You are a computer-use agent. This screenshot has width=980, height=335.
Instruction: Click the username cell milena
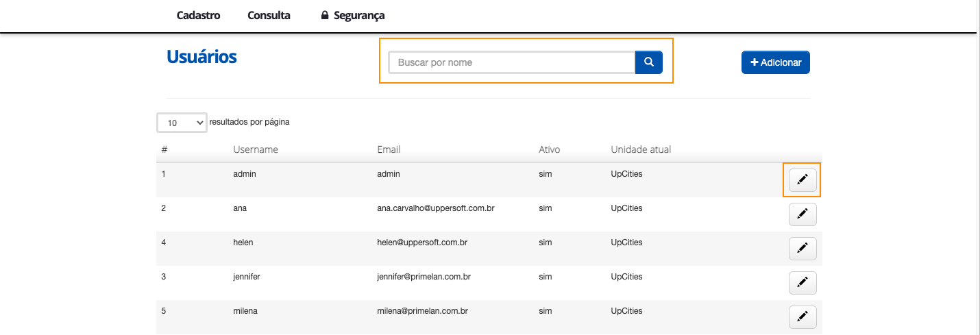(246, 311)
